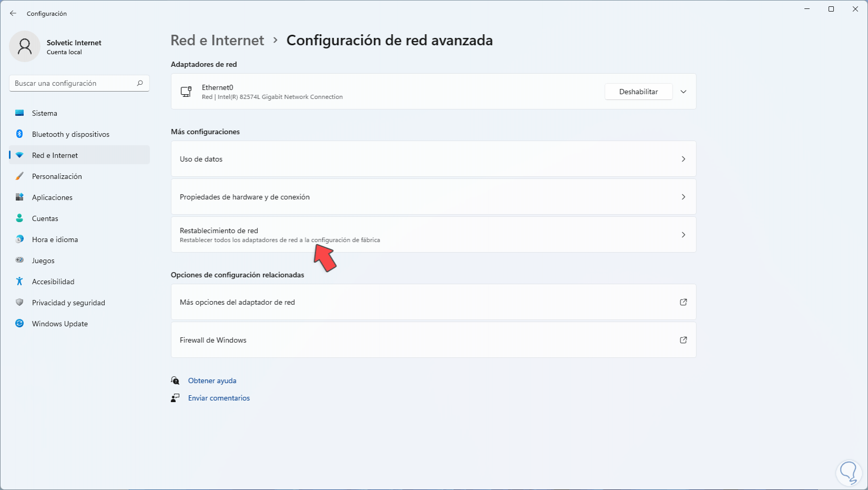
Task: Click the Juegos controller icon
Action: (19, 260)
